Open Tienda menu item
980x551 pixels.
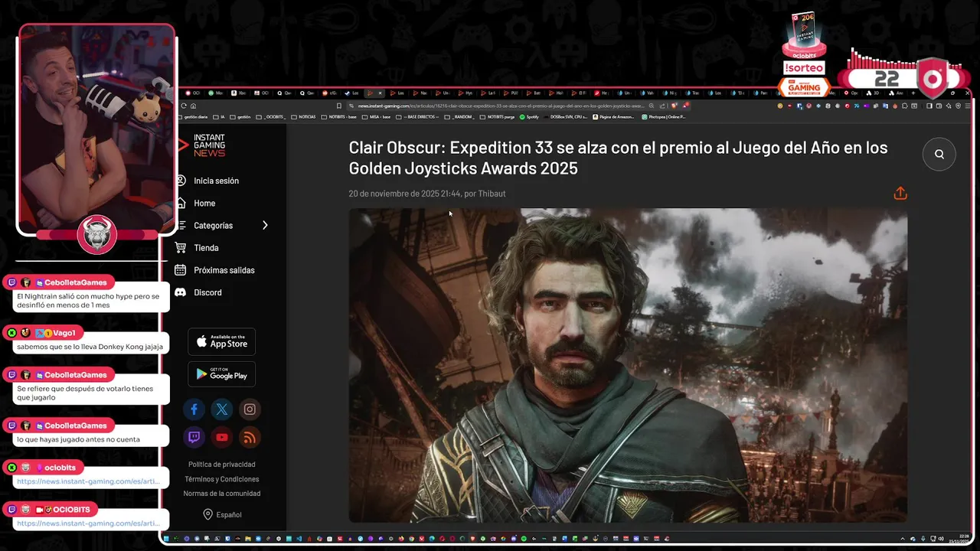click(206, 247)
